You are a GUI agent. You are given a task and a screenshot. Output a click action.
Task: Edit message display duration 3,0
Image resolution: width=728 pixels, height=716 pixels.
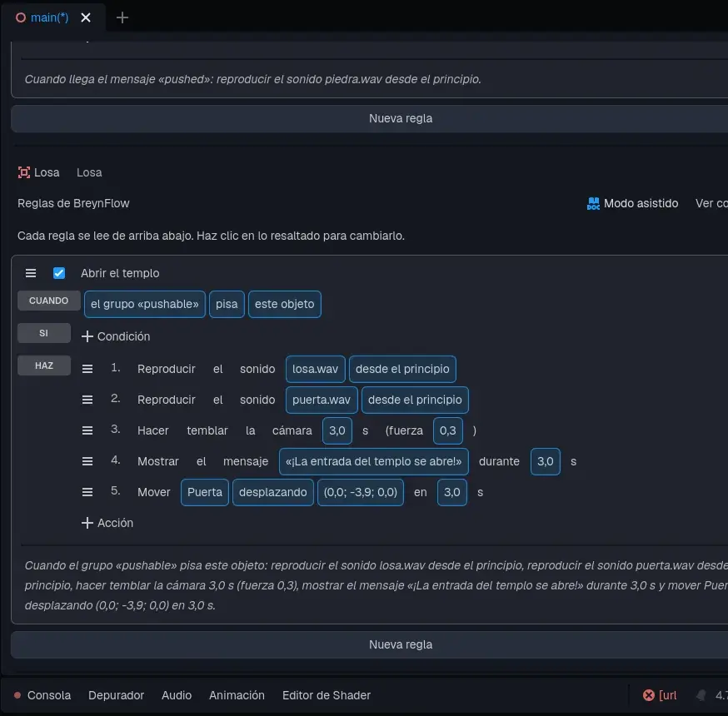545,461
